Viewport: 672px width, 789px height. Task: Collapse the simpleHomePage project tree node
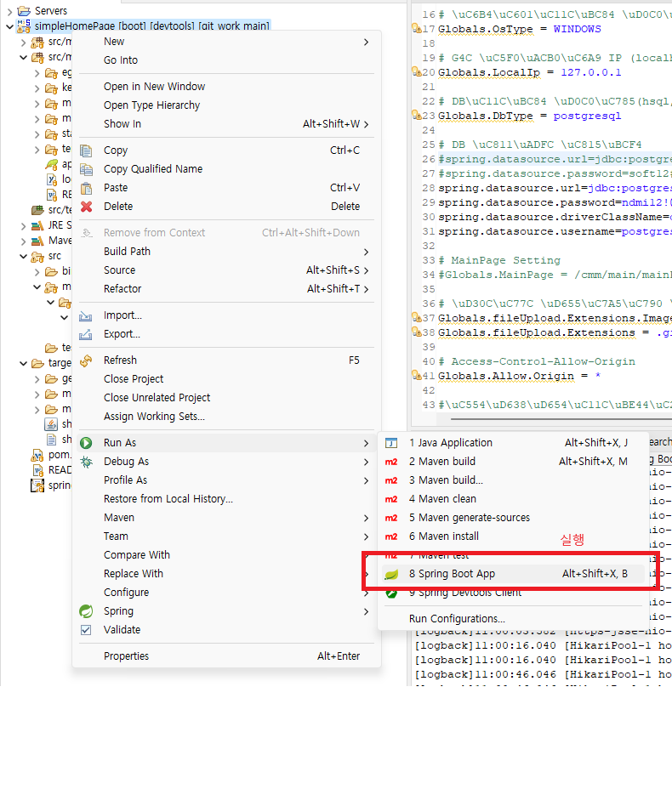tap(9, 26)
